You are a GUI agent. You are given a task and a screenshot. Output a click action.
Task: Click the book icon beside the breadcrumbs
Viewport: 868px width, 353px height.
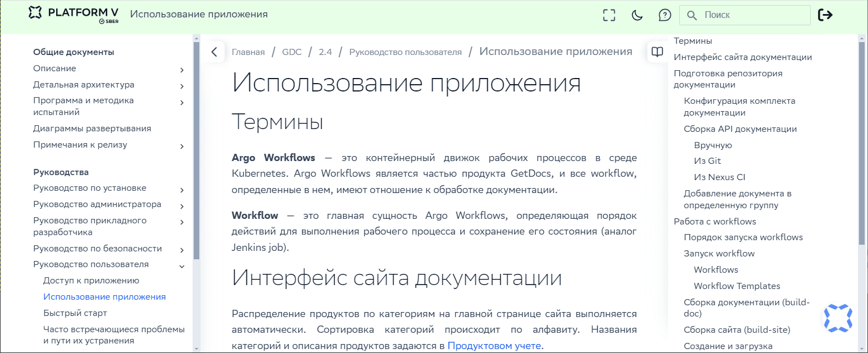click(x=656, y=51)
